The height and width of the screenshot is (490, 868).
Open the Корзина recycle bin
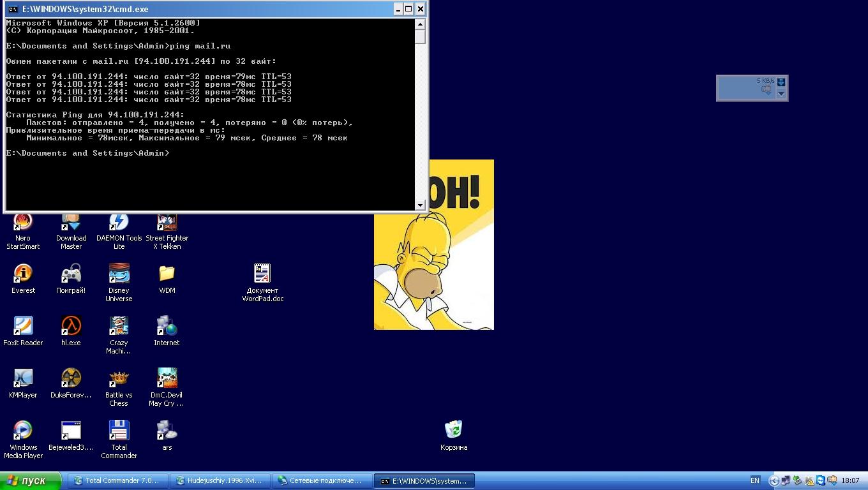pos(454,436)
